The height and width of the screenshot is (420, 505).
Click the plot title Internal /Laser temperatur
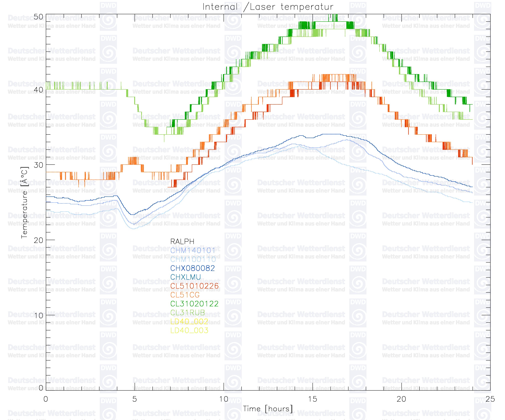click(268, 7)
